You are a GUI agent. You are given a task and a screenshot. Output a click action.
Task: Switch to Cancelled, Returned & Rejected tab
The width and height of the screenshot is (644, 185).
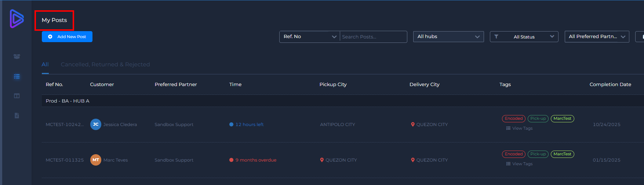tap(105, 64)
